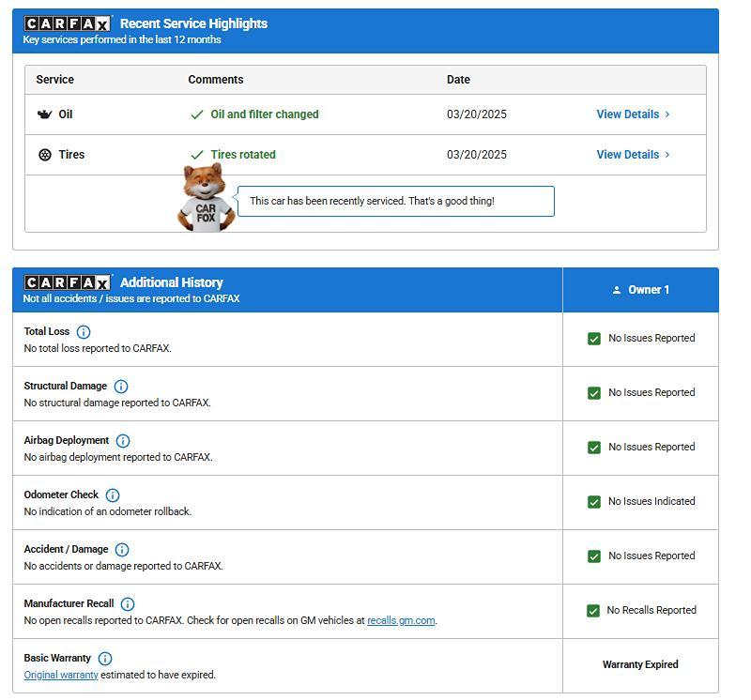Image resolution: width=751 pixels, height=700 pixels.
Task: Open the info icon next to Airbag Deployment
Action: (123, 440)
